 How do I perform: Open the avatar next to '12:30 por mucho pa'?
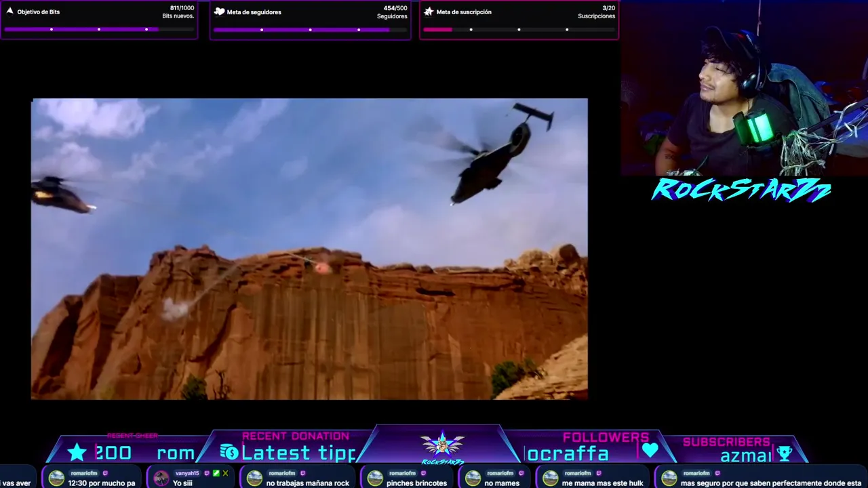[56, 479]
